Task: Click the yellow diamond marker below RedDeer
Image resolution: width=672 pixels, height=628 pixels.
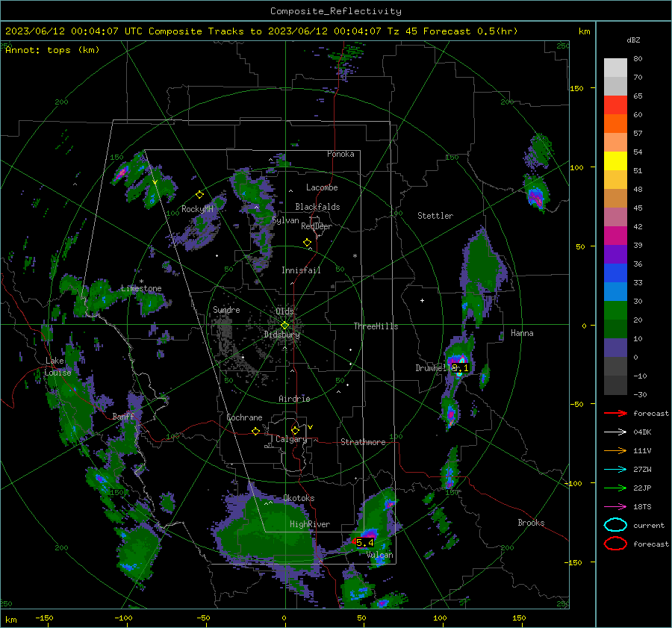Action: tap(307, 243)
